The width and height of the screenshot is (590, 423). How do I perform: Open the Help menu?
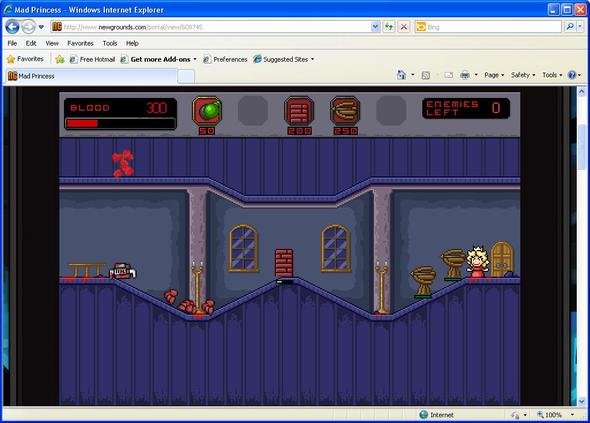click(132, 43)
